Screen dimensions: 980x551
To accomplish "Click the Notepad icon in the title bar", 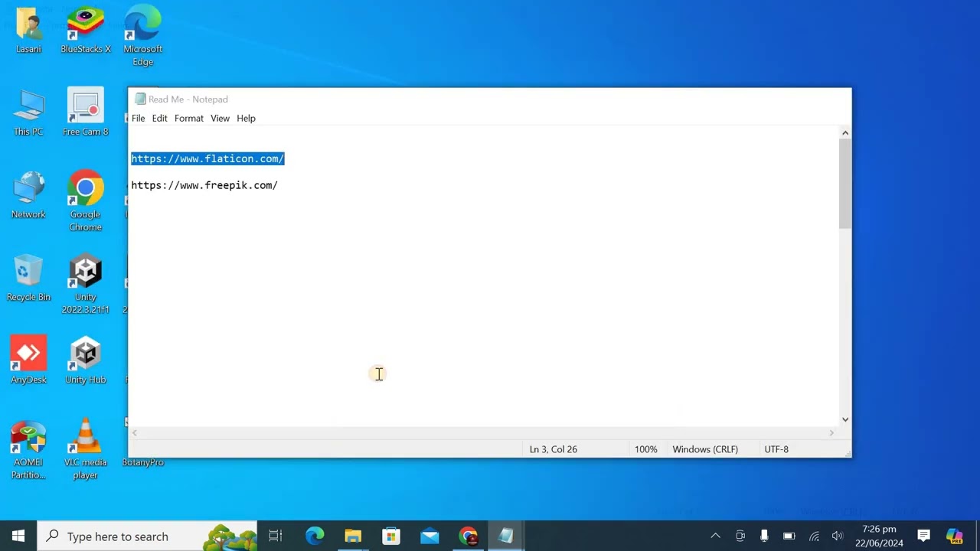I will [x=140, y=99].
